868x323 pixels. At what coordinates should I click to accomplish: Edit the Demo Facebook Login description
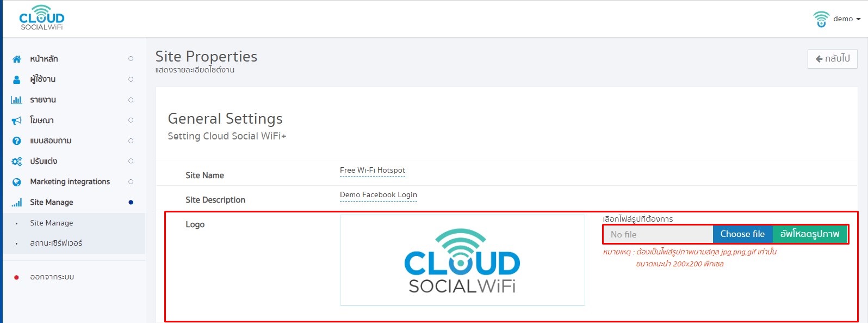[379, 195]
